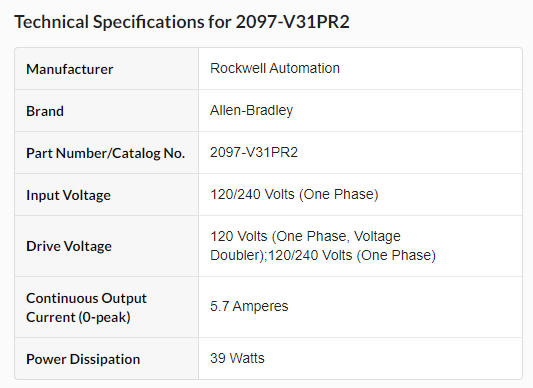Select the Manufacturer label cell

(x=106, y=69)
